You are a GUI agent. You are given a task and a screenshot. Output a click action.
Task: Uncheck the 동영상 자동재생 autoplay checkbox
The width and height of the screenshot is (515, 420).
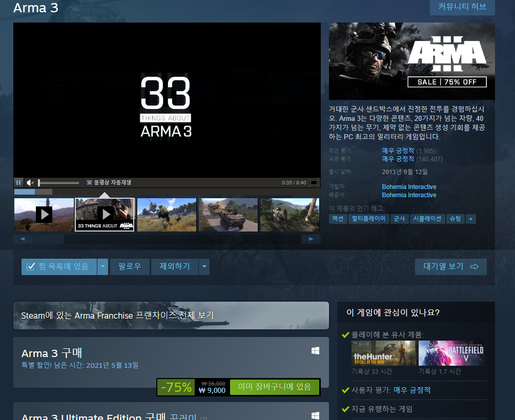pos(89,182)
